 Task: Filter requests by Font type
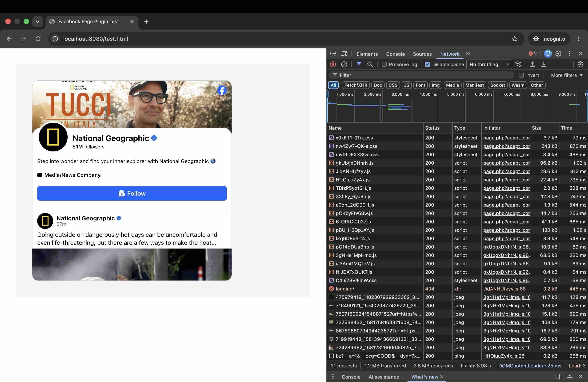(420, 85)
